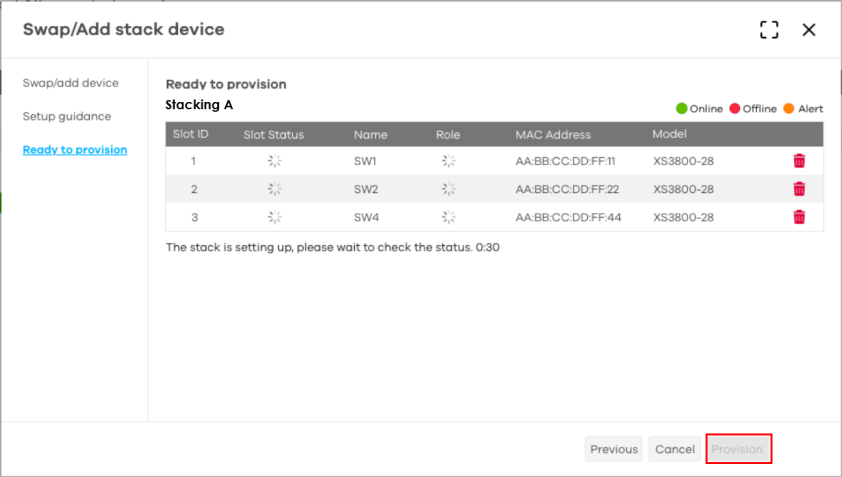Click the Slot ID column header
842x477 pixels.
click(193, 135)
